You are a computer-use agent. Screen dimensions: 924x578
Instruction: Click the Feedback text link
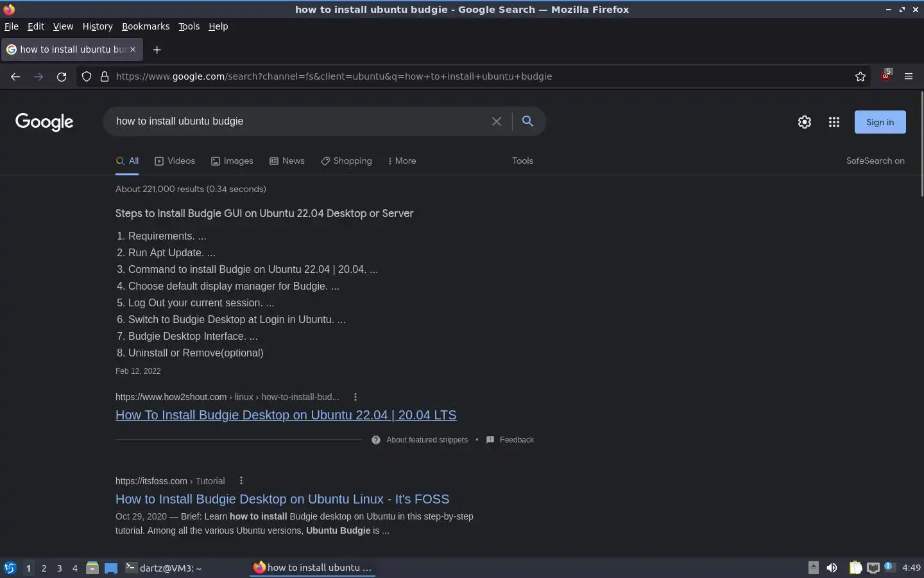click(x=517, y=440)
